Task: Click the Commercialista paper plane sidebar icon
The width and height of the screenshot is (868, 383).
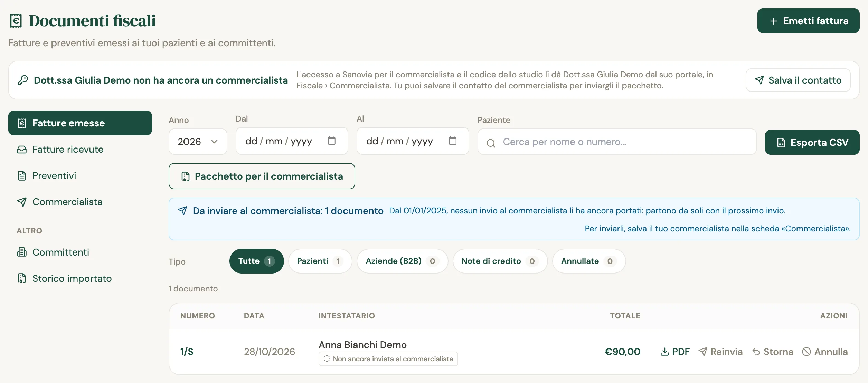Action: (x=22, y=202)
